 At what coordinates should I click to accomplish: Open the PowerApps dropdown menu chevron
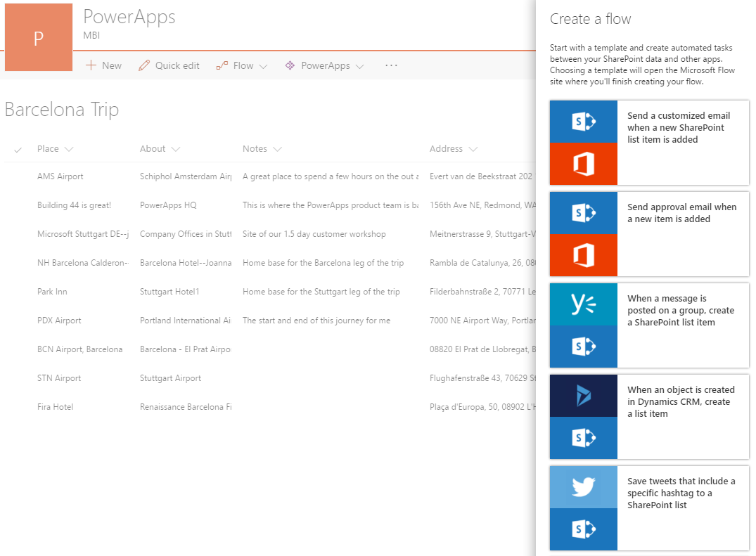pyautogui.click(x=360, y=66)
